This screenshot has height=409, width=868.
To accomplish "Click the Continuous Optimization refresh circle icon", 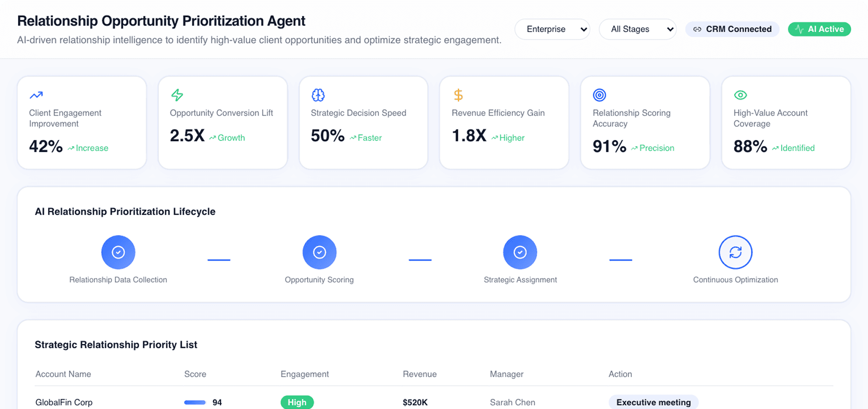I will (735, 252).
